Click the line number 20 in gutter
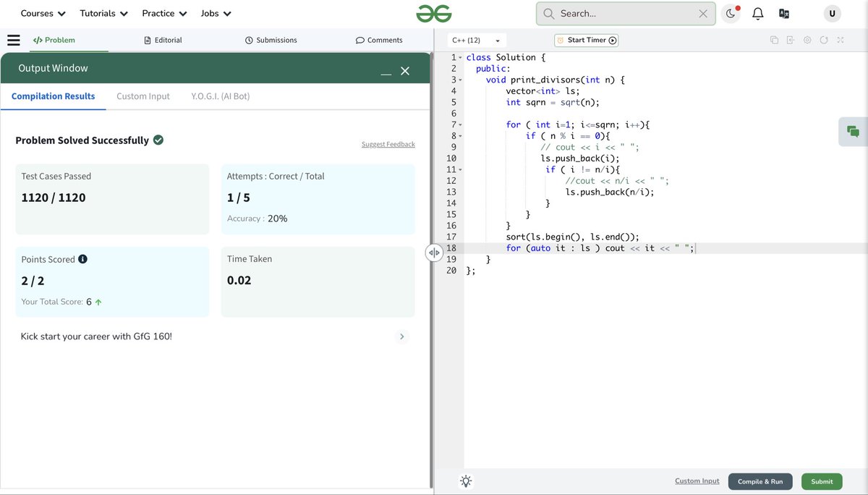This screenshot has height=495, width=868. 451,271
